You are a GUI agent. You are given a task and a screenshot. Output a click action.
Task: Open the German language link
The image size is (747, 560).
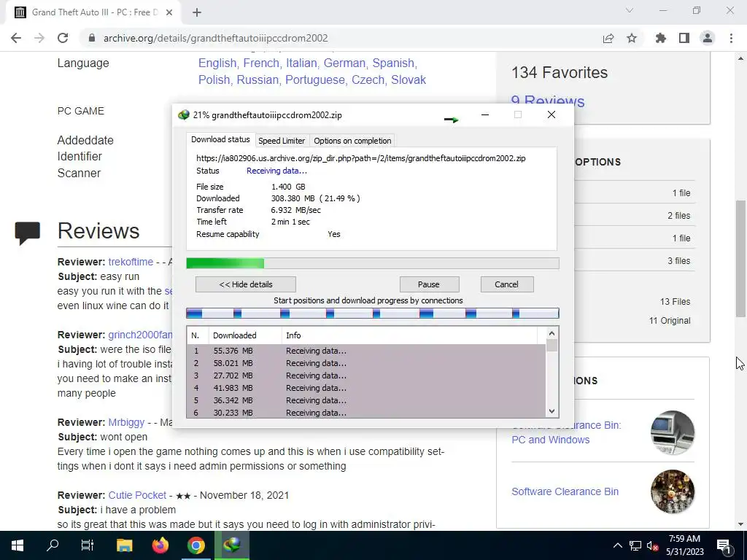(344, 63)
